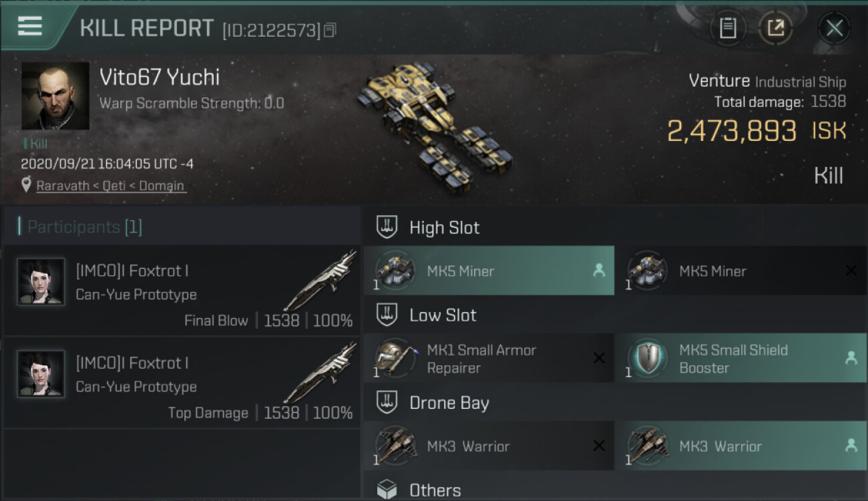Open the Raravath location link

tap(110, 186)
